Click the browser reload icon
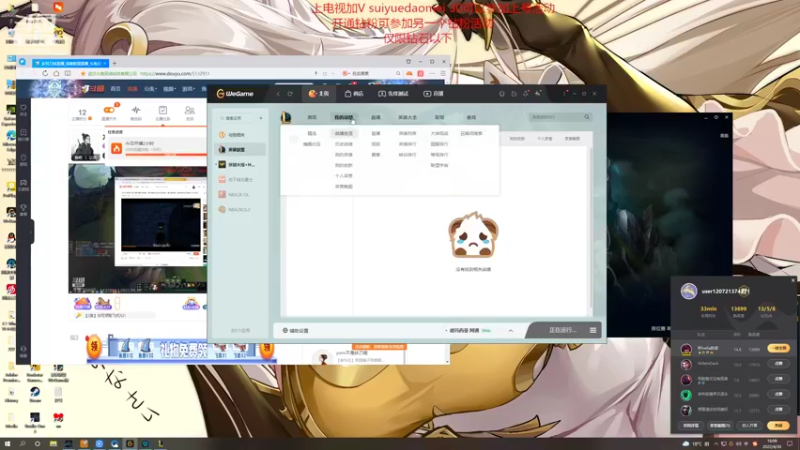800x450 pixels. tap(45, 73)
